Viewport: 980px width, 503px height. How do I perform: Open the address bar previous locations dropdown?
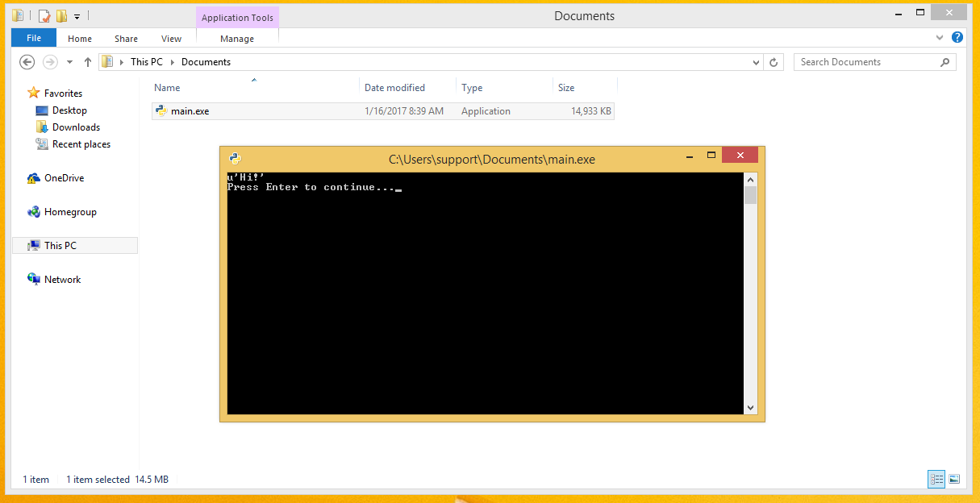pos(756,62)
